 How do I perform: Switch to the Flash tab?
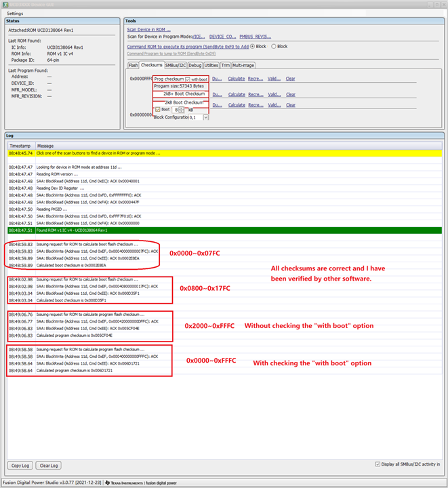(133, 65)
